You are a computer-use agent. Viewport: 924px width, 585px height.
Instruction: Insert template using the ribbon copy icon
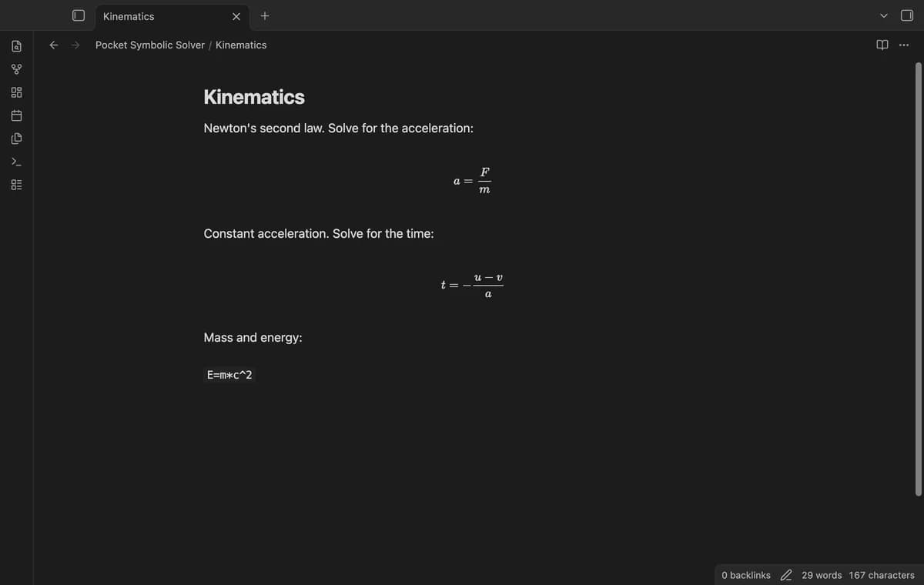pos(16,139)
